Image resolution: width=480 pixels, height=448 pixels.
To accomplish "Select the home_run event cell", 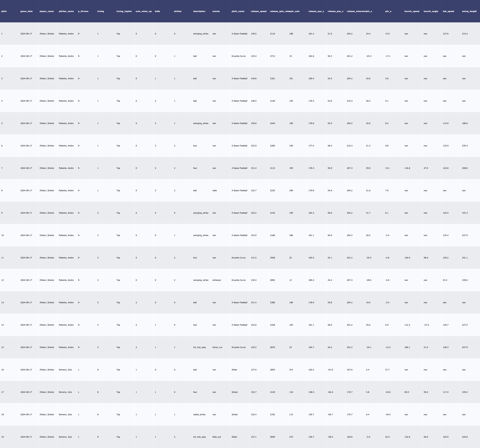I will pos(217,347).
